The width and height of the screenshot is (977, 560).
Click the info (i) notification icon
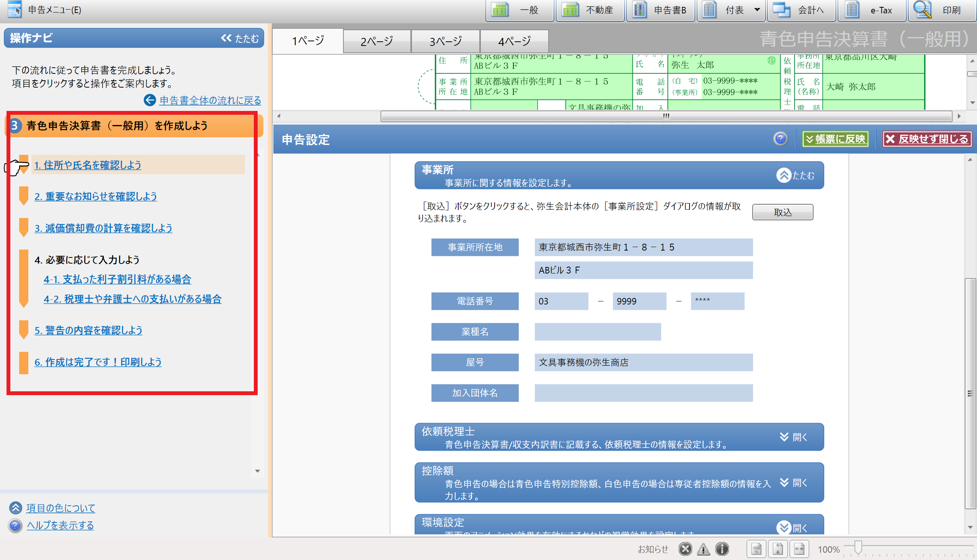[722, 549]
